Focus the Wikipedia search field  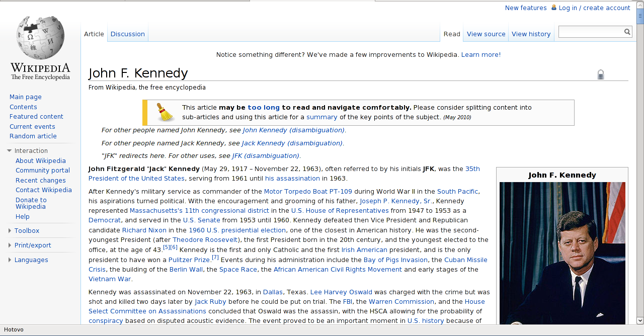pyautogui.click(x=591, y=32)
